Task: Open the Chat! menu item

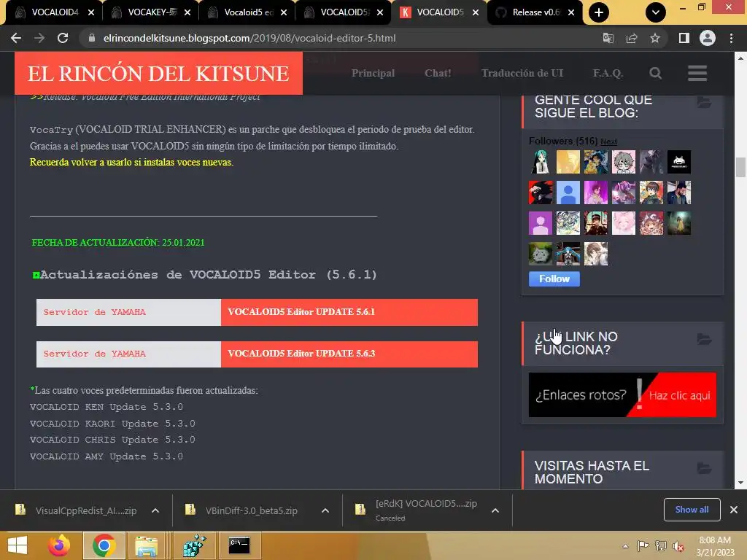Action: 438,73
